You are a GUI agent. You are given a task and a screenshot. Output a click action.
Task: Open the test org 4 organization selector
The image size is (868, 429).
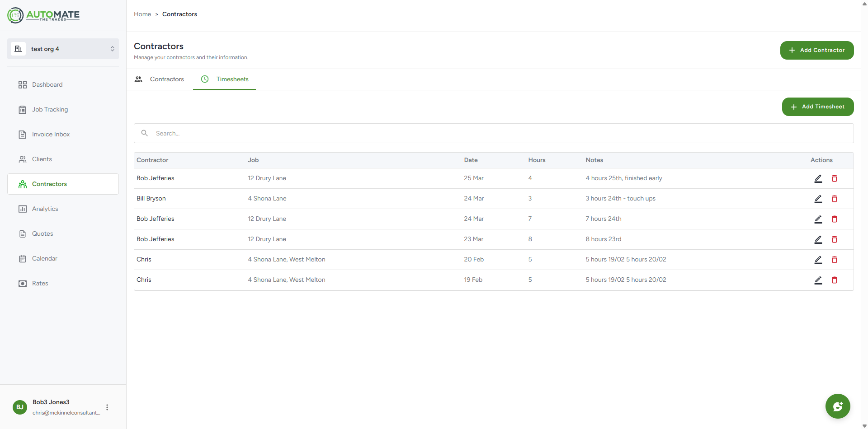click(x=63, y=49)
